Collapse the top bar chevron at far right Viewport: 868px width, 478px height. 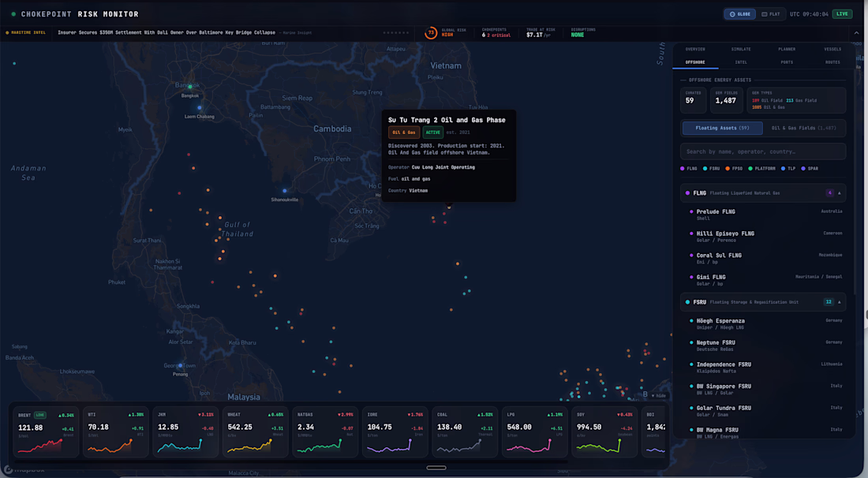click(856, 33)
